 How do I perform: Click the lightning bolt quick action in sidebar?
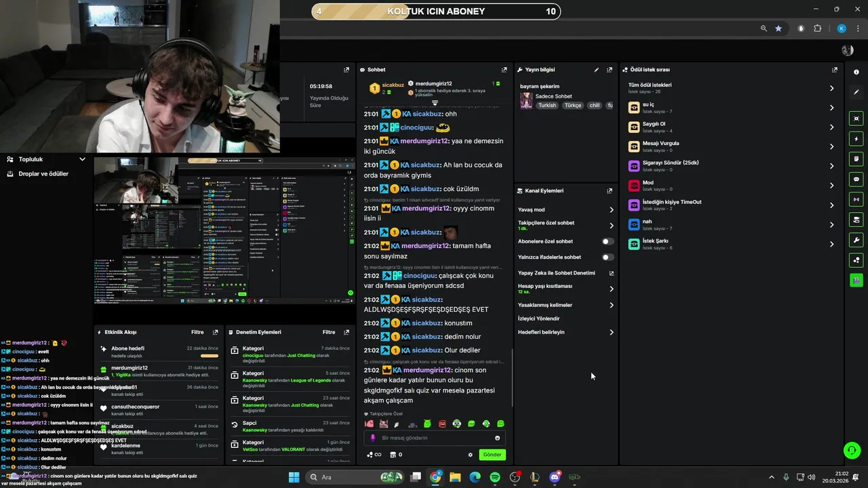coord(856,139)
